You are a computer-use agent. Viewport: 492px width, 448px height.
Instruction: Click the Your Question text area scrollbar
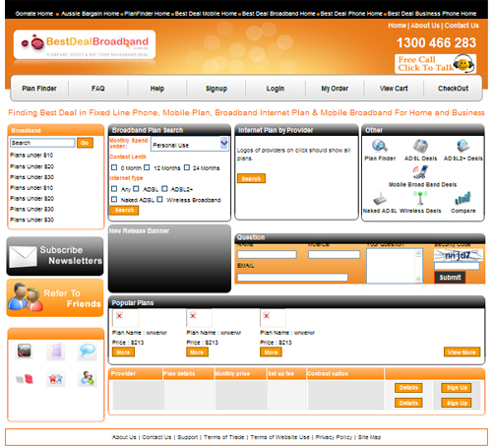418,266
